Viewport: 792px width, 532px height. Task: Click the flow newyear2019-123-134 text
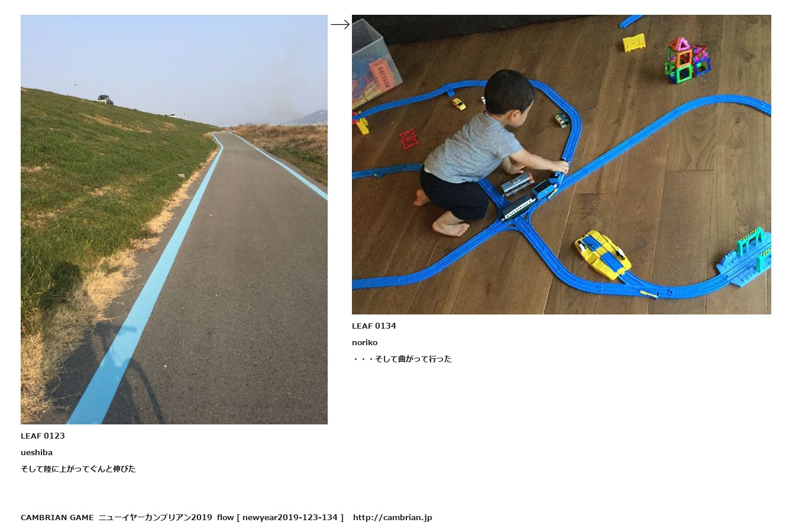point(280,517)
